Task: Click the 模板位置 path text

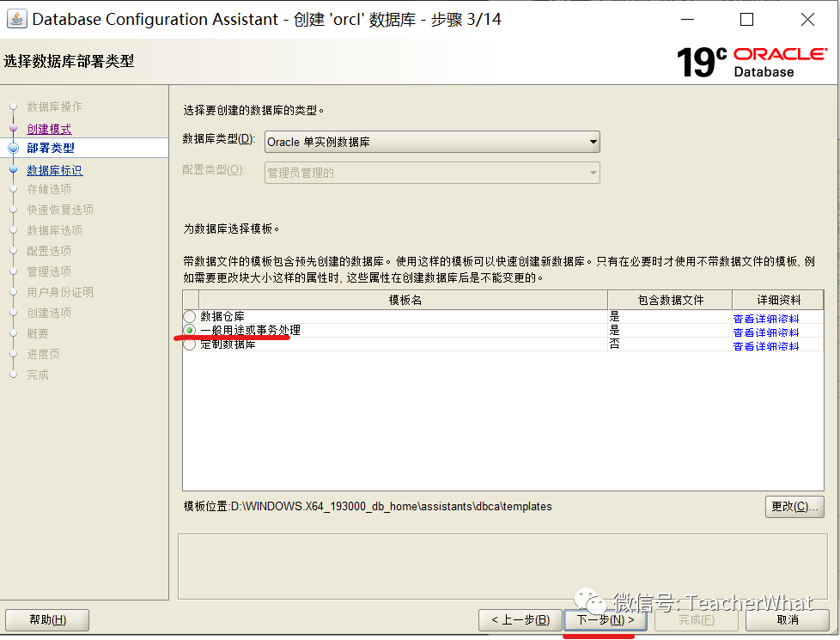Action: (368, 507)
